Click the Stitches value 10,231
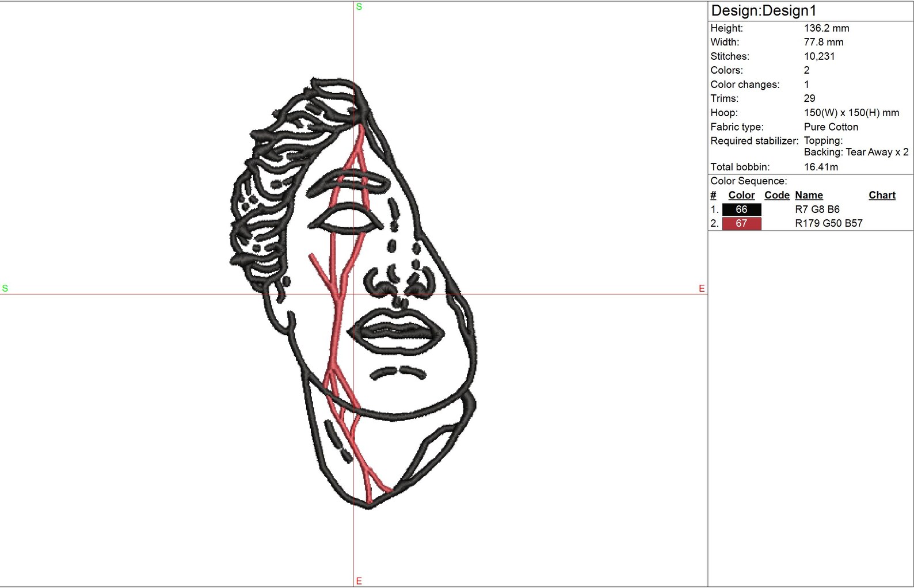The width and height of the screenshot is (914, 588). 819,56
